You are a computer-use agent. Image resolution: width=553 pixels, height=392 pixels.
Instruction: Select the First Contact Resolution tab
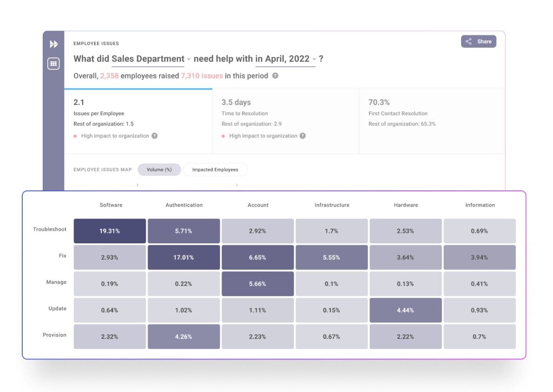coord(432,121)
